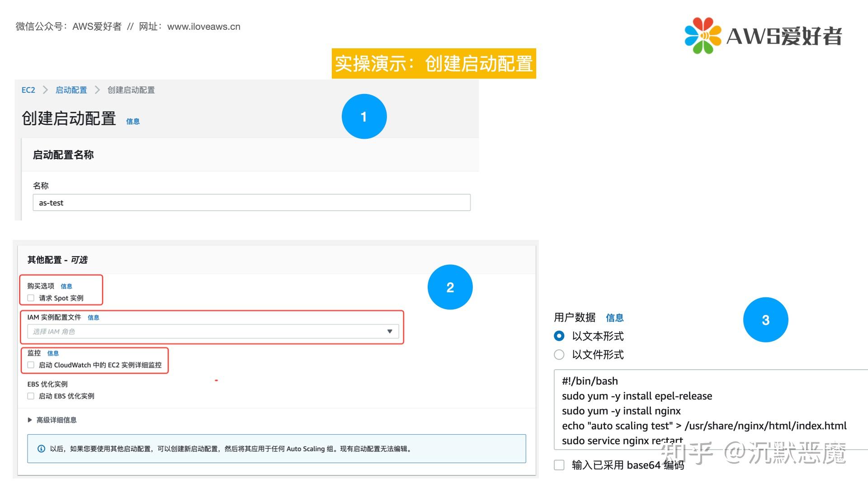The image size is (868, 488).
Task: Open 信息 link next to 监控
Action: tap(53, 353)
